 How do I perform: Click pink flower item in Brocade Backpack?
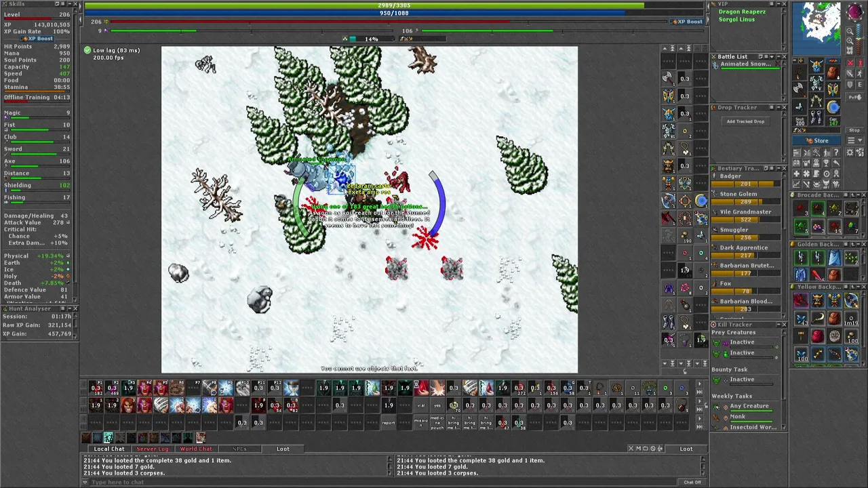818,226
